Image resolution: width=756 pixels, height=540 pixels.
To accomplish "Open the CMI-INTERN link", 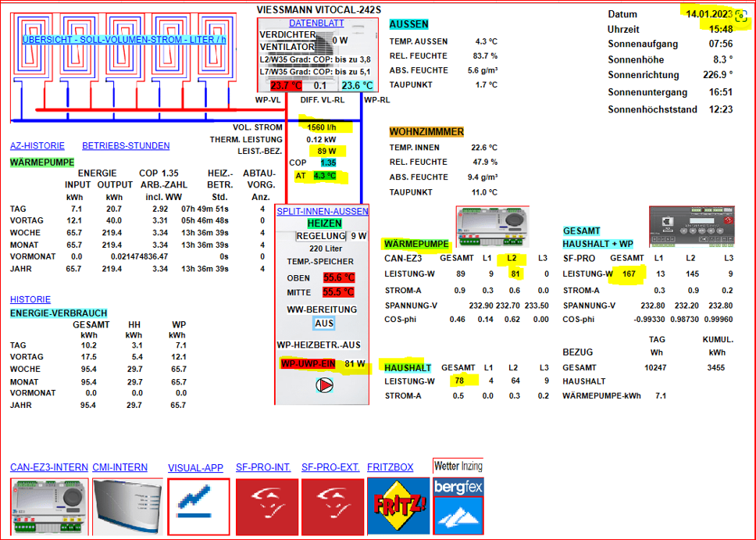I will 120,467.
